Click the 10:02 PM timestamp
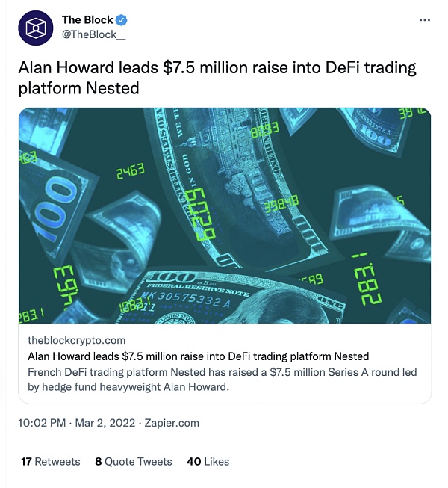 tap(43, 423)
